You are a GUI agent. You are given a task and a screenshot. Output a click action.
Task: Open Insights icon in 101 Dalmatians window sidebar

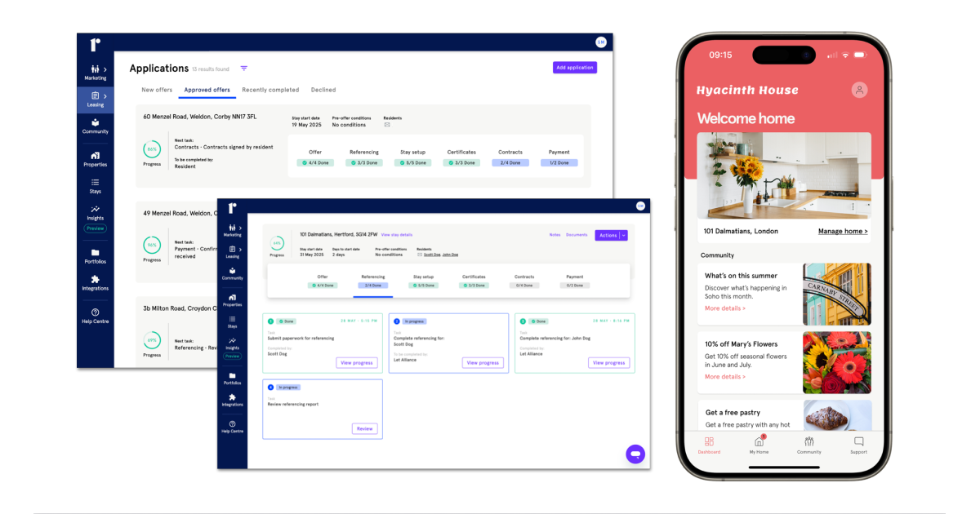[x=233, y=340]
